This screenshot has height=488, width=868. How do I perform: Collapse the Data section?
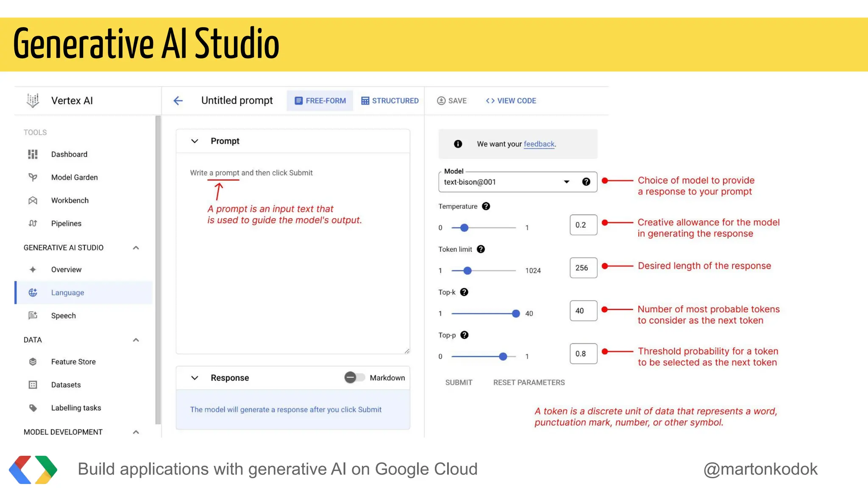pos(136,340)
